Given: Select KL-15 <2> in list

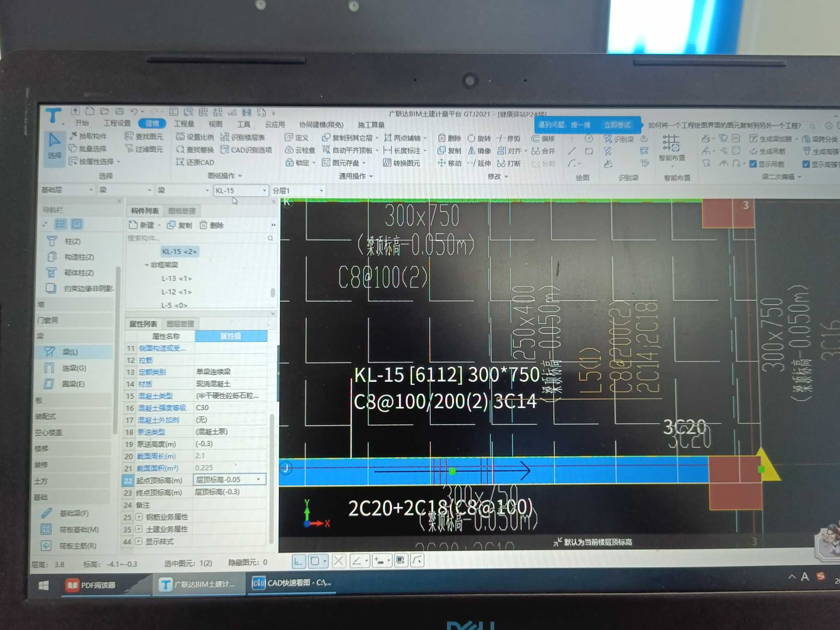Looking at the screenshot, I should tap(179, 251).
